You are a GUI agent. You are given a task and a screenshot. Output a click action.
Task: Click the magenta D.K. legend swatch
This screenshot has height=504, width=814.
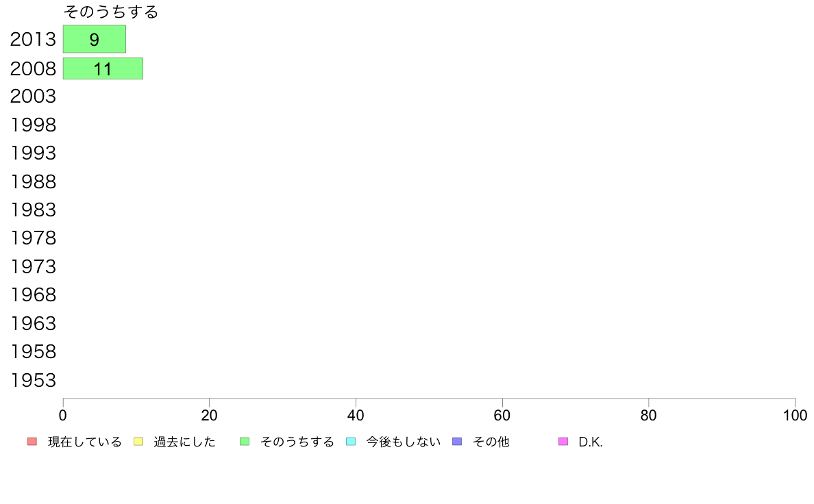coord(563,442)
